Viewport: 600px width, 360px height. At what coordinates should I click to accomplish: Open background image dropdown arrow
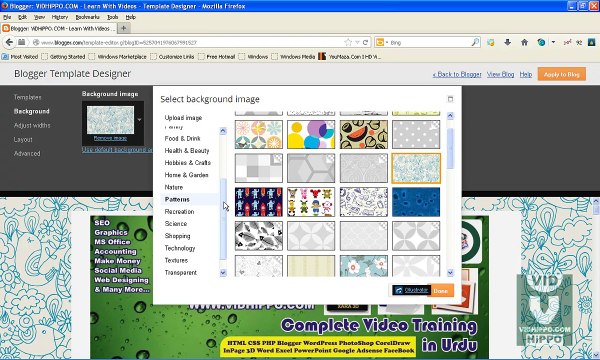pyautogui.click(x=139, y=120)
